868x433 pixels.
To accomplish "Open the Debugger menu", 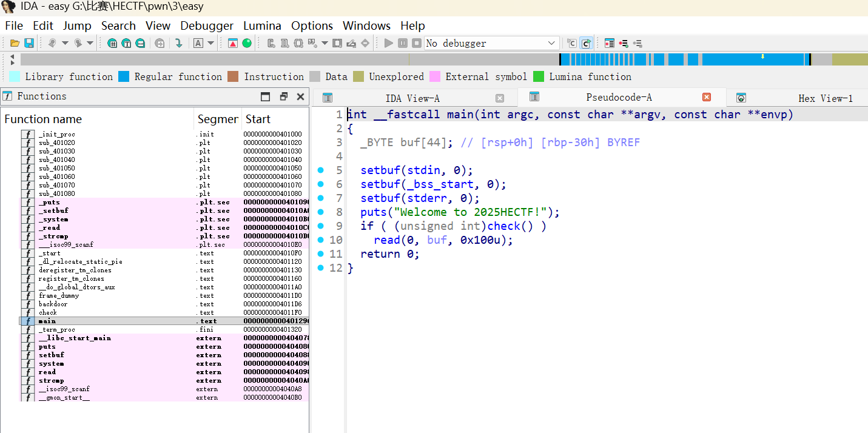I will click(207, 25).
